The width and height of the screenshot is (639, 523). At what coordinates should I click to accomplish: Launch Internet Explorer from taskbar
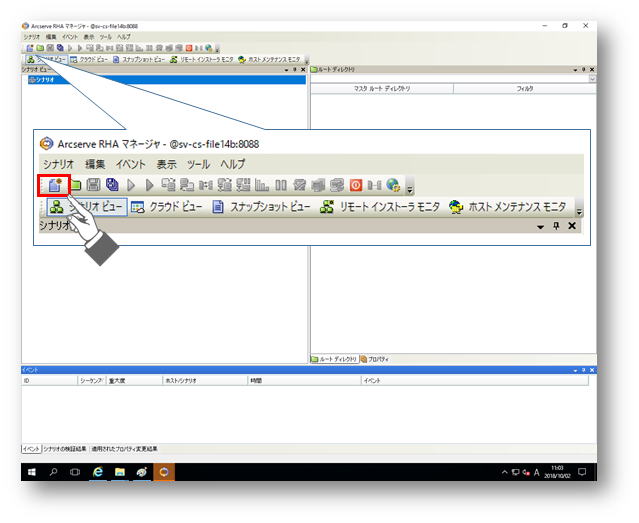coord(98,472)
